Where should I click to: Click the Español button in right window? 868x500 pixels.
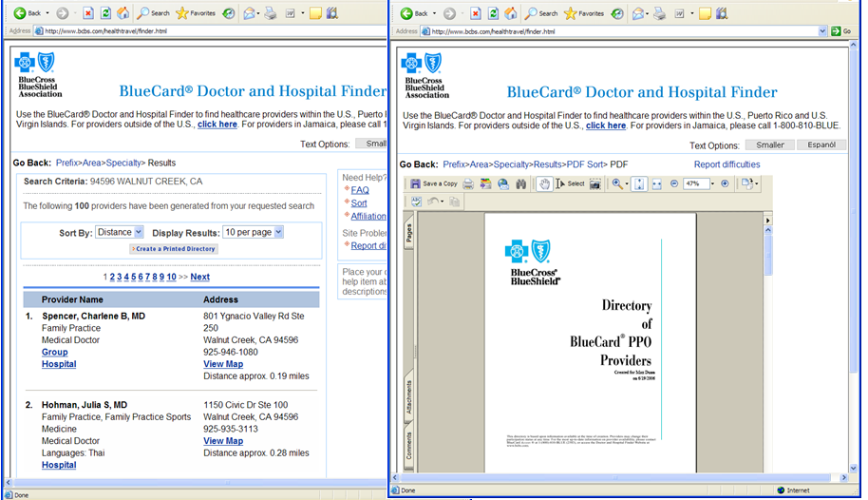(x=821, y=145)
